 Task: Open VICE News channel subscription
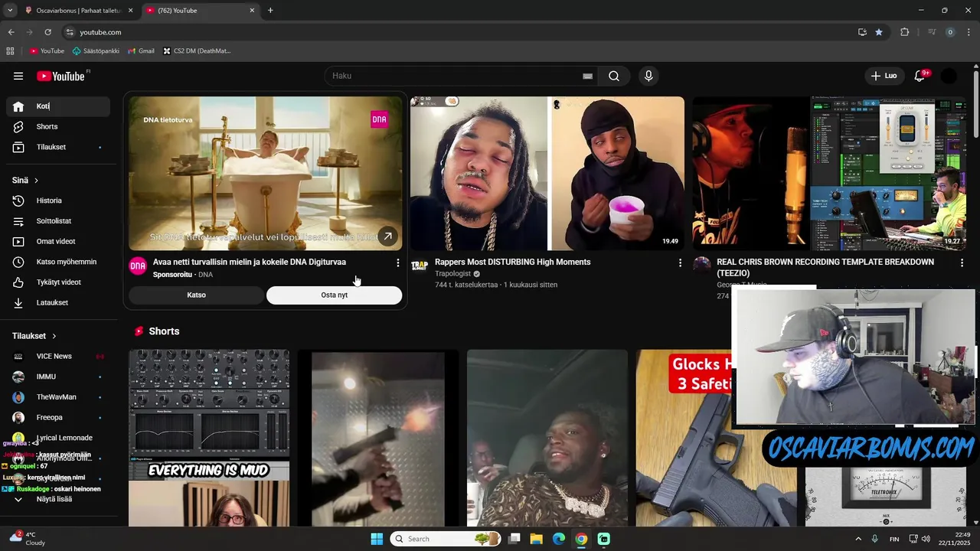(58, 356)
